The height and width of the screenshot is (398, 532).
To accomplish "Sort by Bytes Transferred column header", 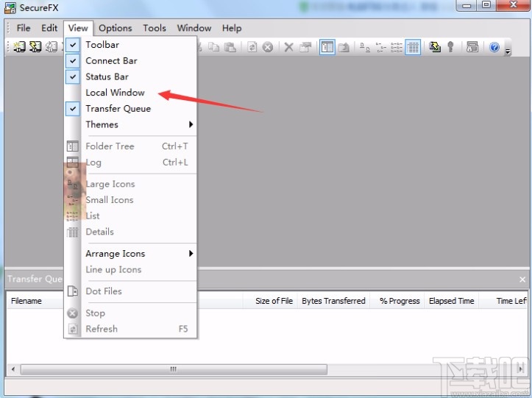I will click(333, 301).
